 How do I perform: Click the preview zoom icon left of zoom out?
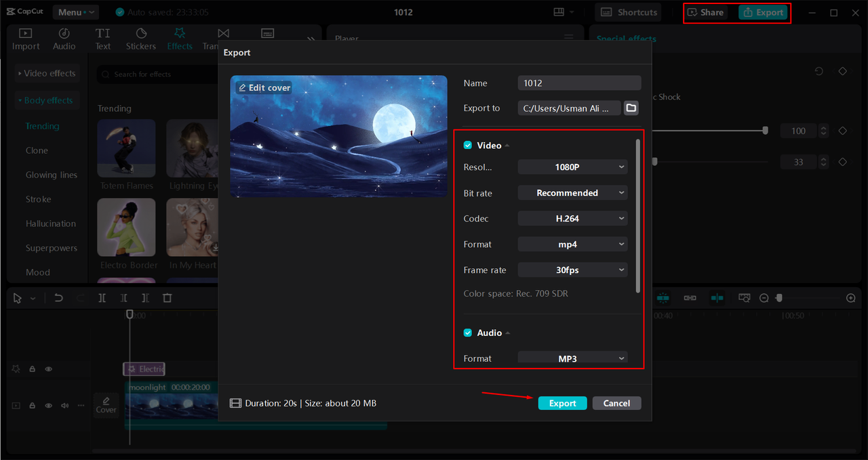(745, 298)
